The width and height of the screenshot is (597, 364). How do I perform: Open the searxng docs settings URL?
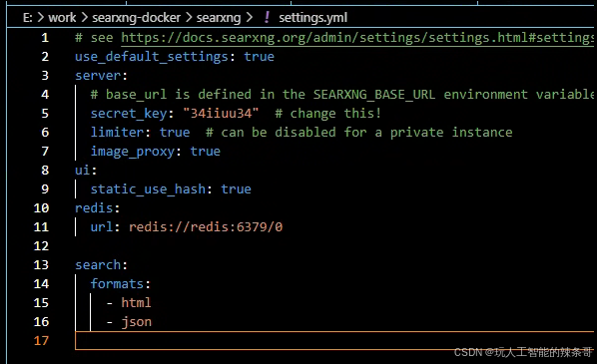point(357,38)
